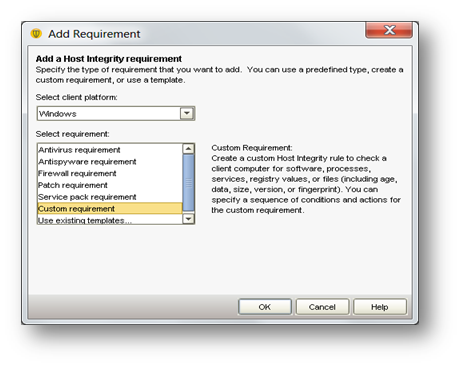
Task: Select Antispyware requirement from the list
Action: pyautogui.click(x=110, y=162)
